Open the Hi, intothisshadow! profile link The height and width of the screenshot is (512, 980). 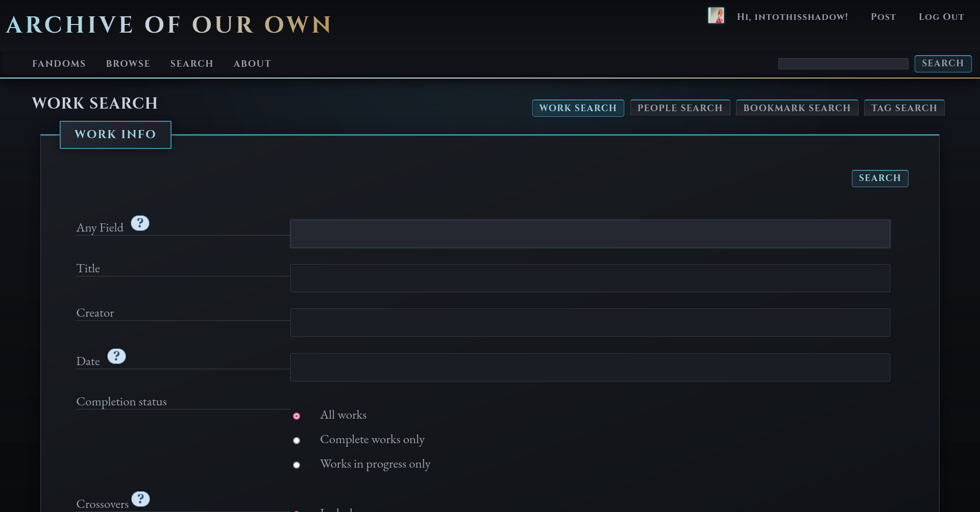[792, 17]
